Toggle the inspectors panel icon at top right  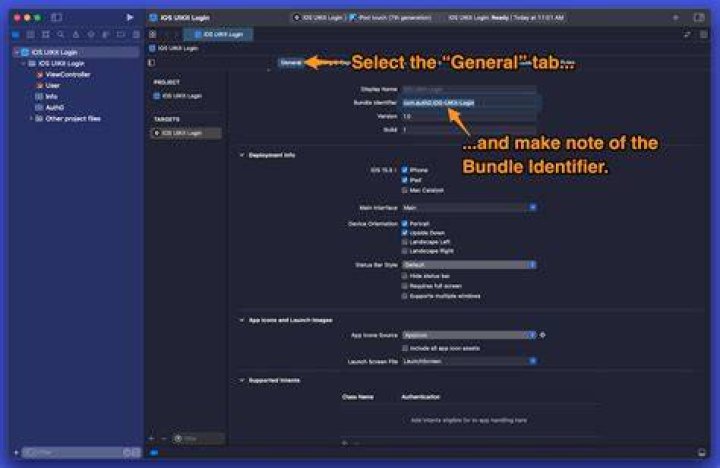[x=699, y=17]
